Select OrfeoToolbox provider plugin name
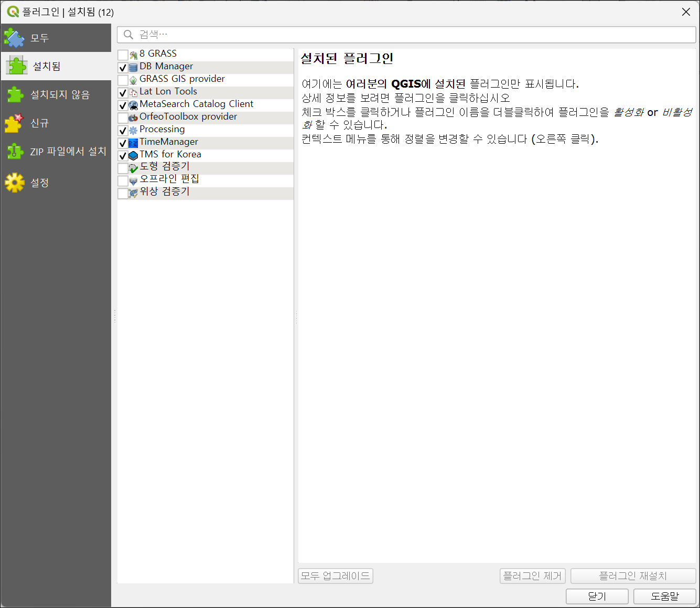Image resolution: width=700 pixels, height=608 pixels. tap(188, 116)
